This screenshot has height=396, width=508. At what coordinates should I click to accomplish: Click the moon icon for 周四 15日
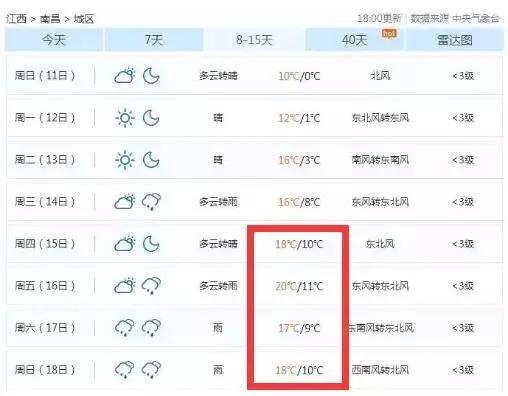pos(151,244)
